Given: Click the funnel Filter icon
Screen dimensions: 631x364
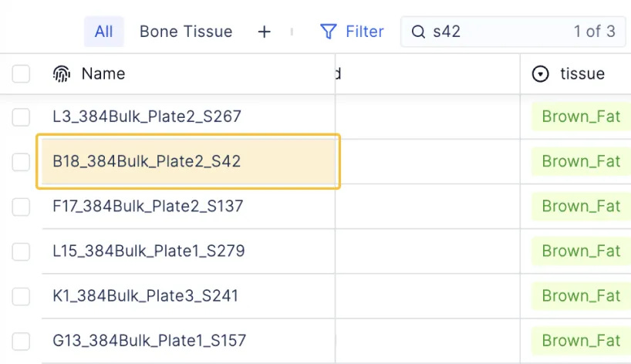Looking at the screenshot, I should 329,32.
